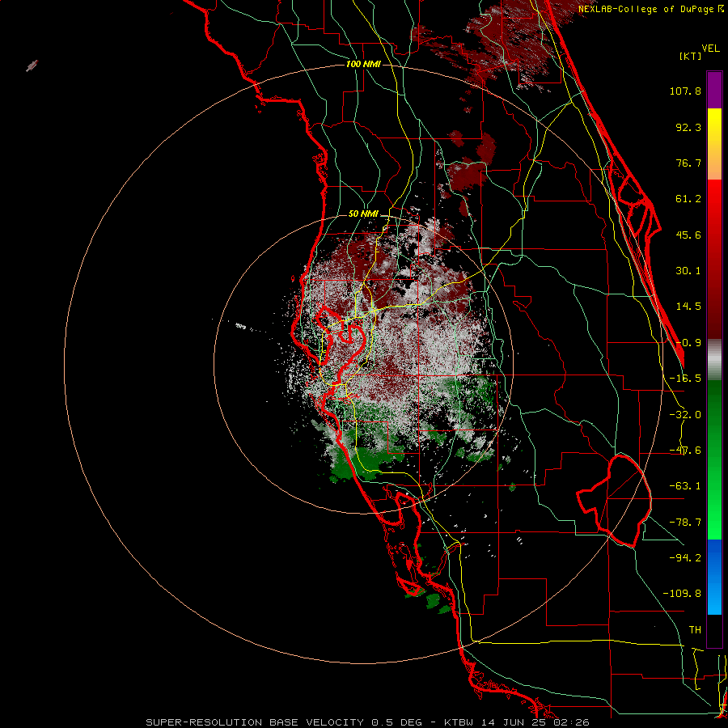728x728 pixels.
Task: Click the Super-Resolution Base Velocity caption text
Action: point(368,722)
